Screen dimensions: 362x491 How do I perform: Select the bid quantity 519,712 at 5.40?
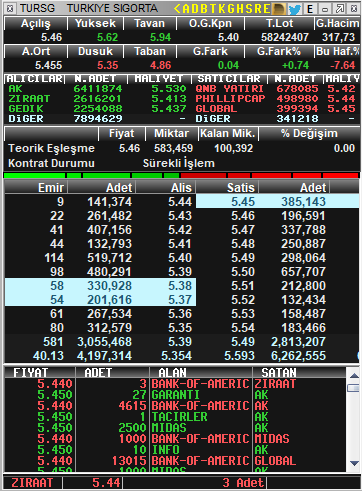coord(109,258)
